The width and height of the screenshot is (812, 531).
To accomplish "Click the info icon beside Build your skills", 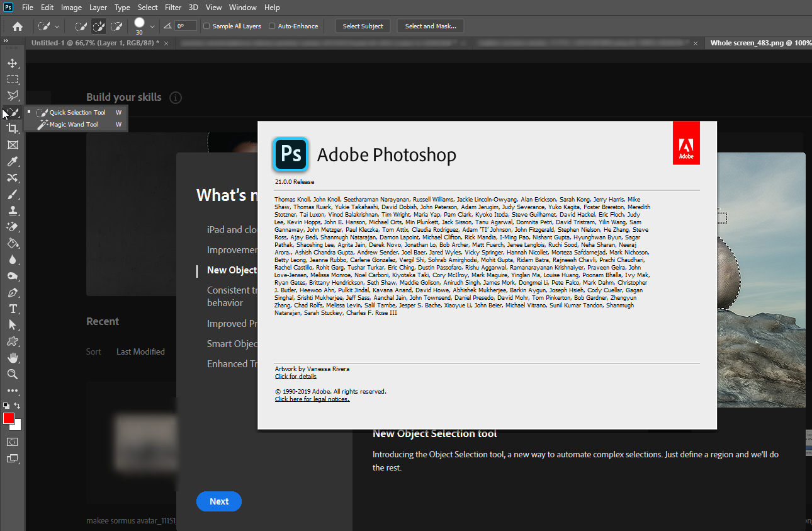I will pyautogui.click(x=176, y=98).
